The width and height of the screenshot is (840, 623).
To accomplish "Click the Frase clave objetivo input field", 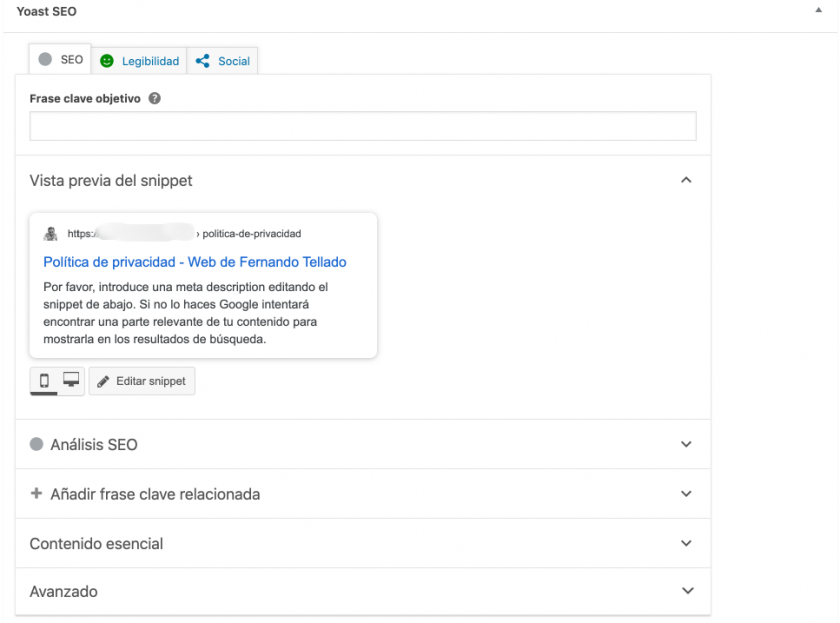I will tap(363, 126).
